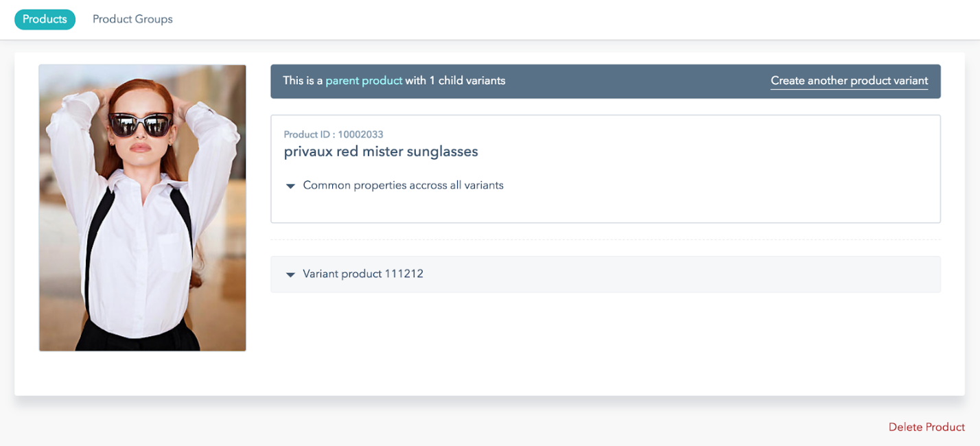Click the 'with 1 child variants' banner text

click(455, 80)
